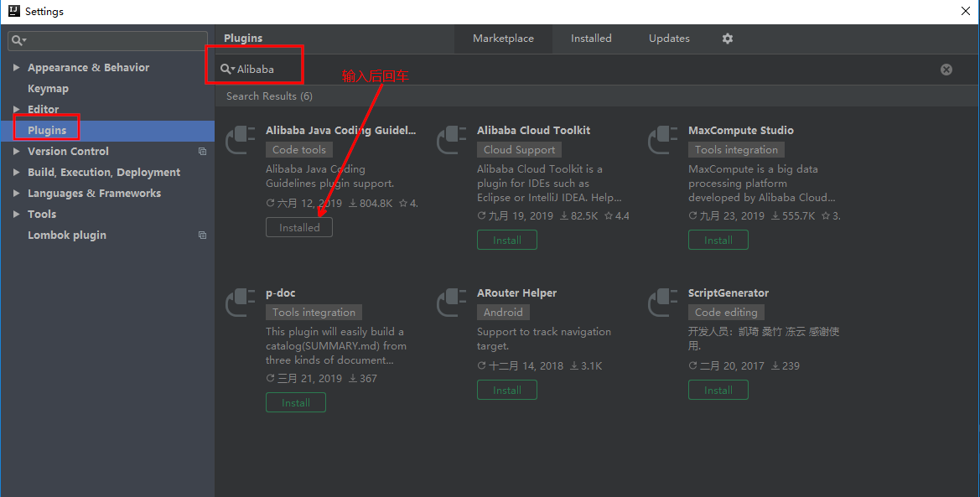Click the Search Results (6) header
This screenshot has height=497, width=980.
269,96
